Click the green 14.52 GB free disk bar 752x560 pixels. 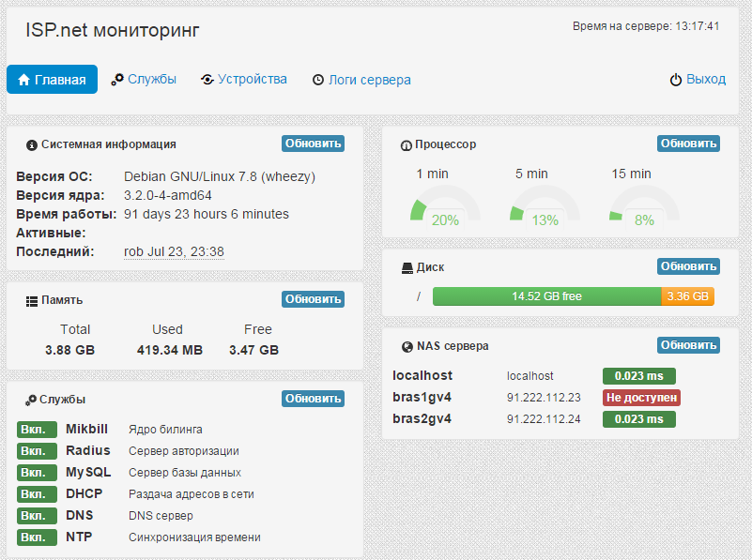(x=546, y=296)
